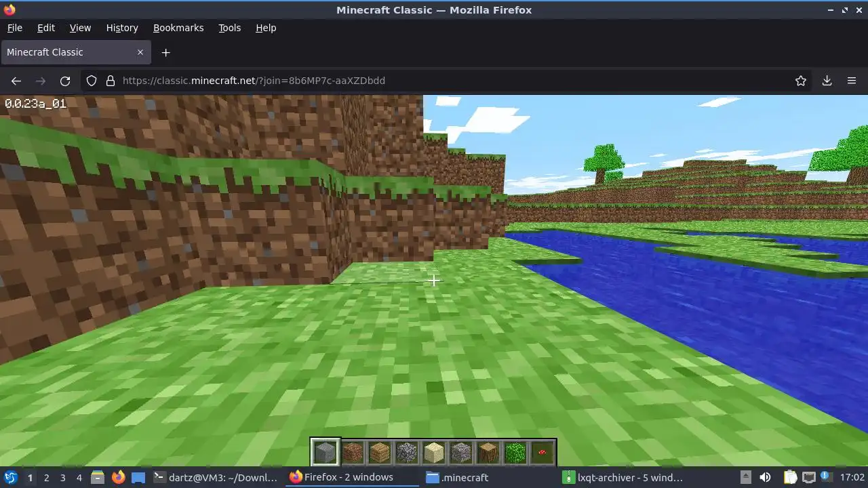
Task: Click the show desktop icon in panel
Action: click(138, 477)
